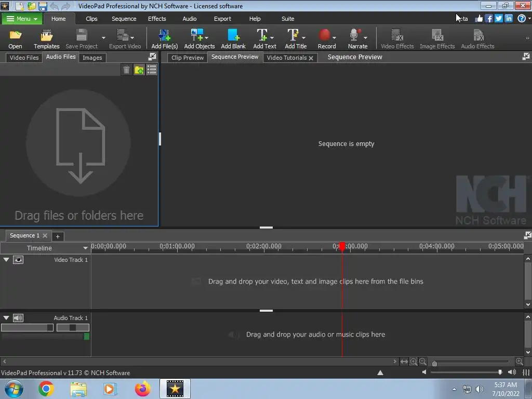The height and width of the screenshot is (399, 532).
Task: Click the save floppy icon in the title bar
Action: pyautogui.click(x=43, y=6)
